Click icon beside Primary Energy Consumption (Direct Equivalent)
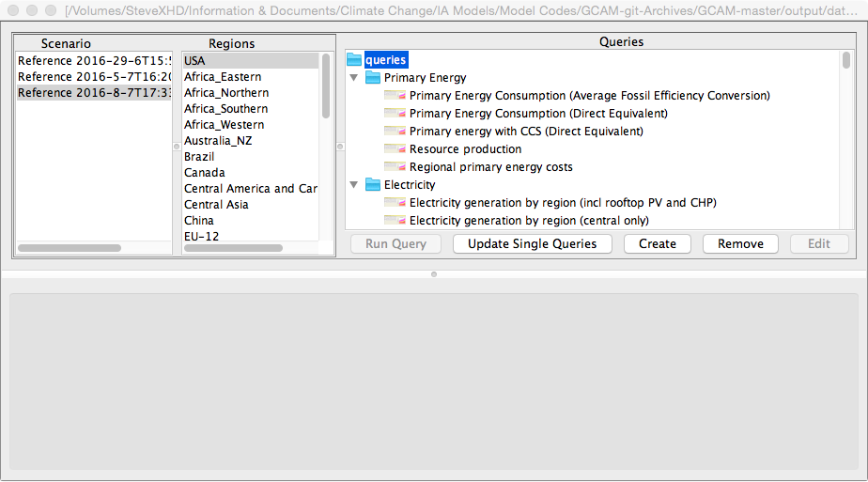868x482 pixels. point(395,114)
